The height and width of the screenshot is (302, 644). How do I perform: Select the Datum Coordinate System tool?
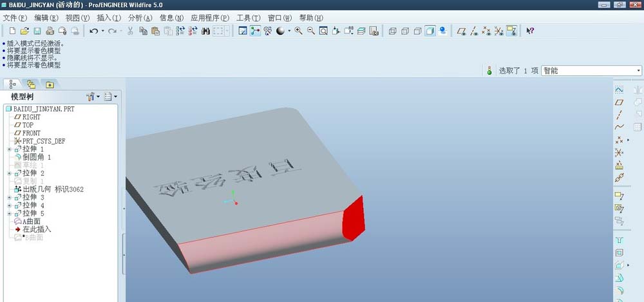[x=619, y=153]
